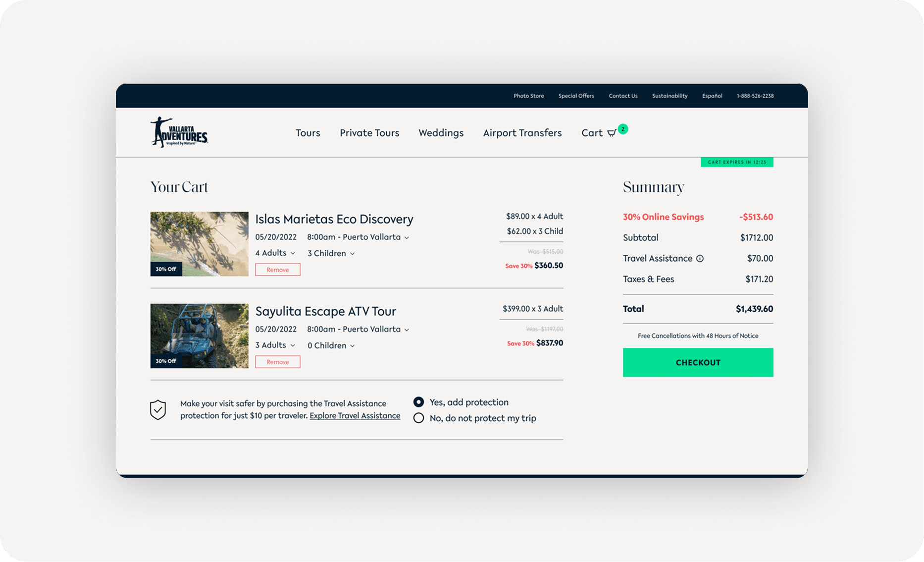Select 'Yes, add protection' radio button
Viewport: 924px width, 562px height.
[418, 402]
